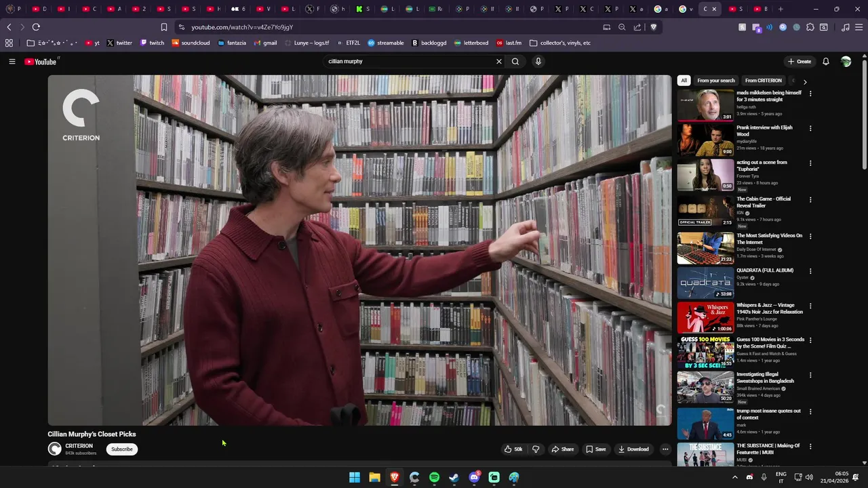Launch Spotify from the taskbar

point(434,477)
